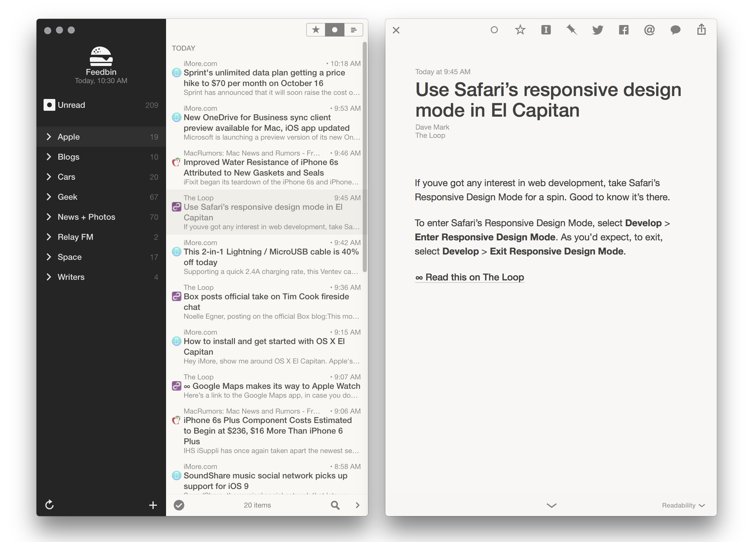The height and width of the screenshot is (542, 756).
Task: Select the Relay FM folder label
Action: (x=75, y=237)
